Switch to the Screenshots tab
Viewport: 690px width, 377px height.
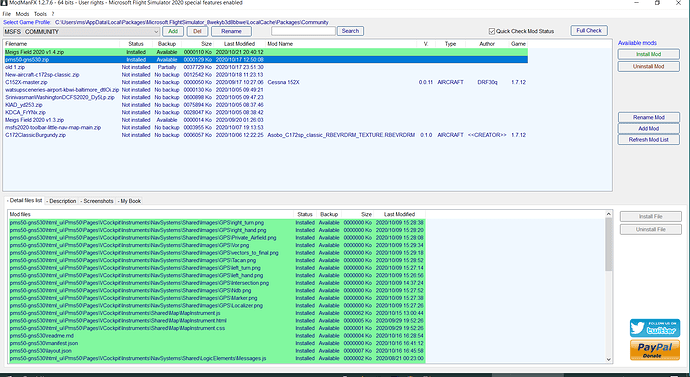tap(97, 201)
